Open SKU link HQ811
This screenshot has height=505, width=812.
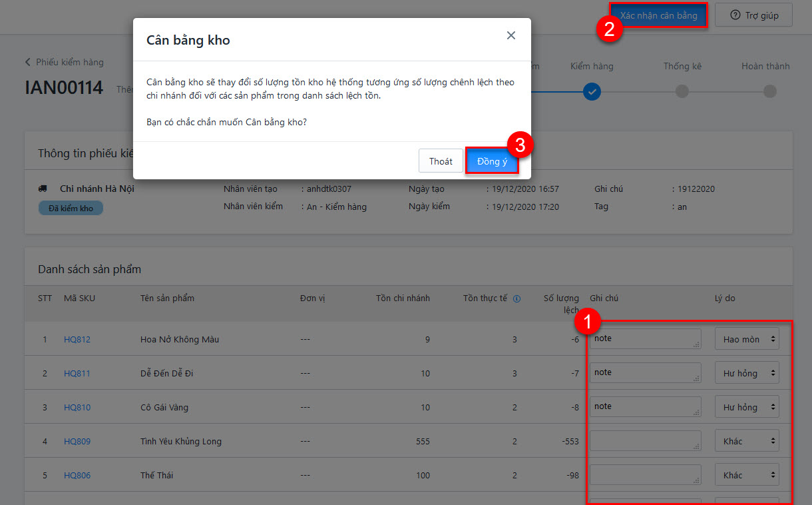pyautogui.click(x=77, y=373)
